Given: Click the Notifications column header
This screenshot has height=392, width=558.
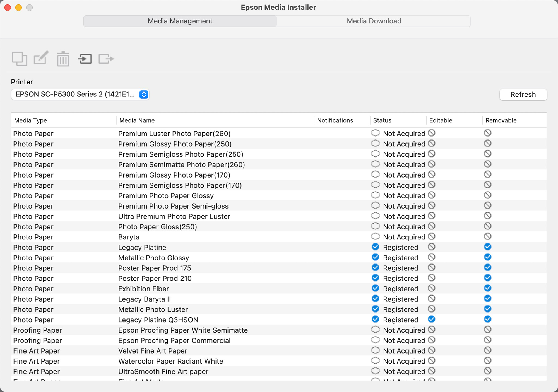Looking at the screenshot, I should tap(335, 120).
